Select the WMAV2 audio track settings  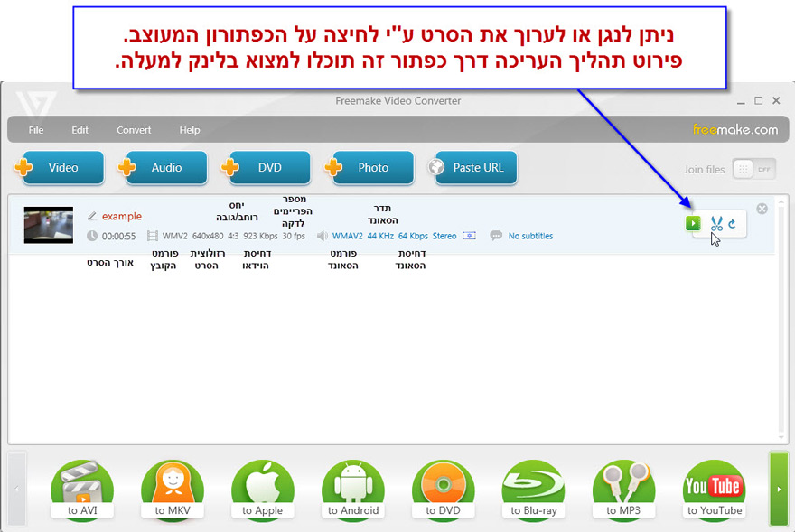[x=347, y=236]
